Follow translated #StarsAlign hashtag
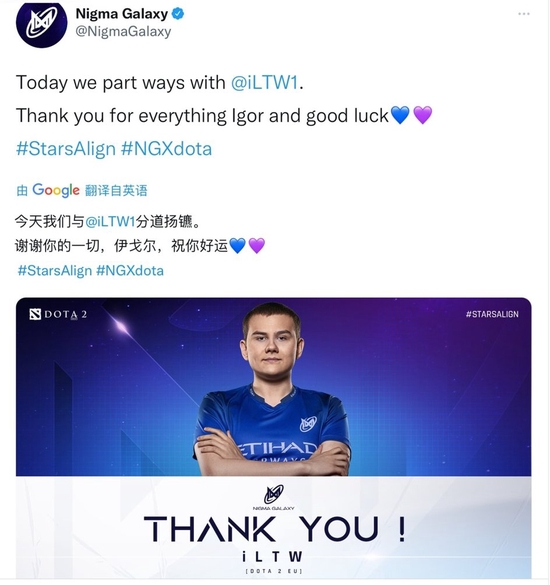 click(54, 270)
